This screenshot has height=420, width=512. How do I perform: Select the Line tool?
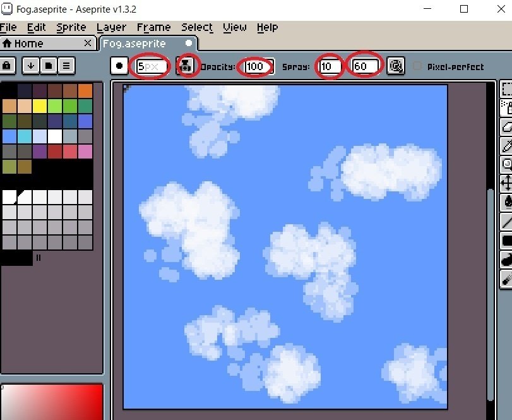click(507, 222)
